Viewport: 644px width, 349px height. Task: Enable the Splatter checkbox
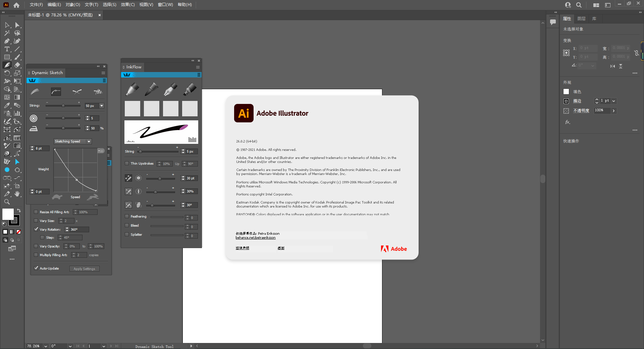click(x=127, y=235)
